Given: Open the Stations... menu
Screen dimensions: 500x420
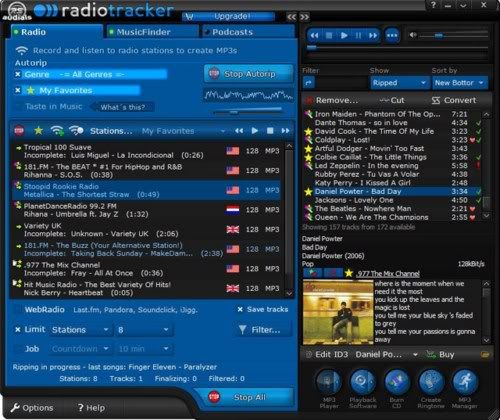Looking at the screenshot, I should [111, 131].
